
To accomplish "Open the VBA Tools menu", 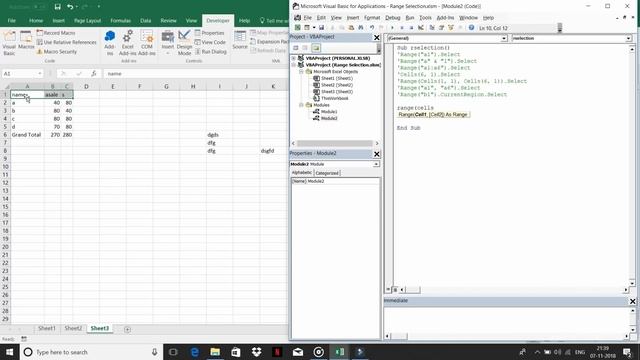I will click(x=425, y=18).
